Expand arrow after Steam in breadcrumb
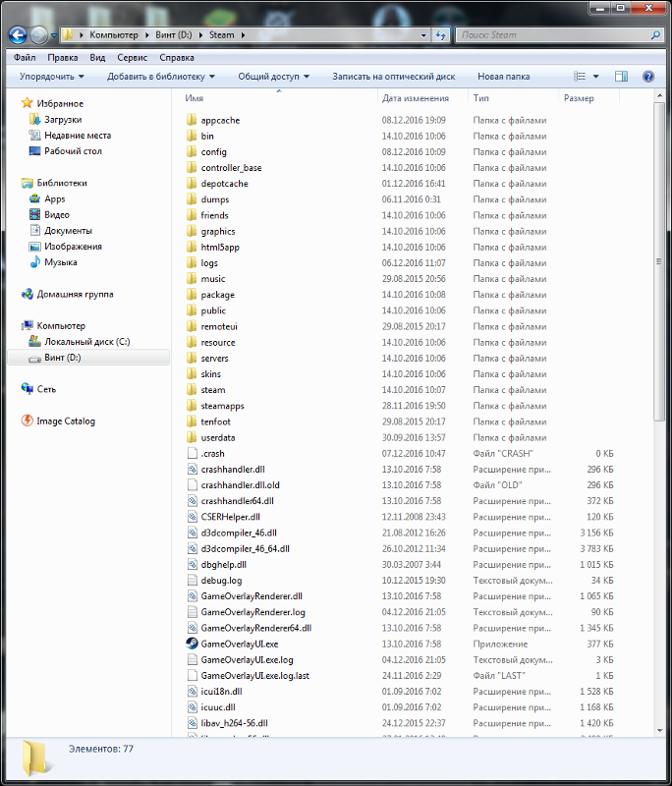The height and width of the screenshot is (786, 672). click(243, 35)
